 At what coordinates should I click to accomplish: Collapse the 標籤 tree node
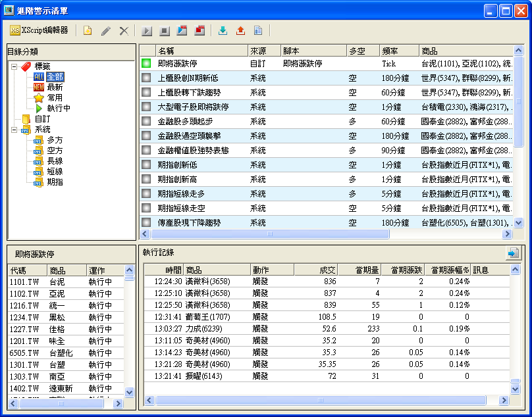14,66
